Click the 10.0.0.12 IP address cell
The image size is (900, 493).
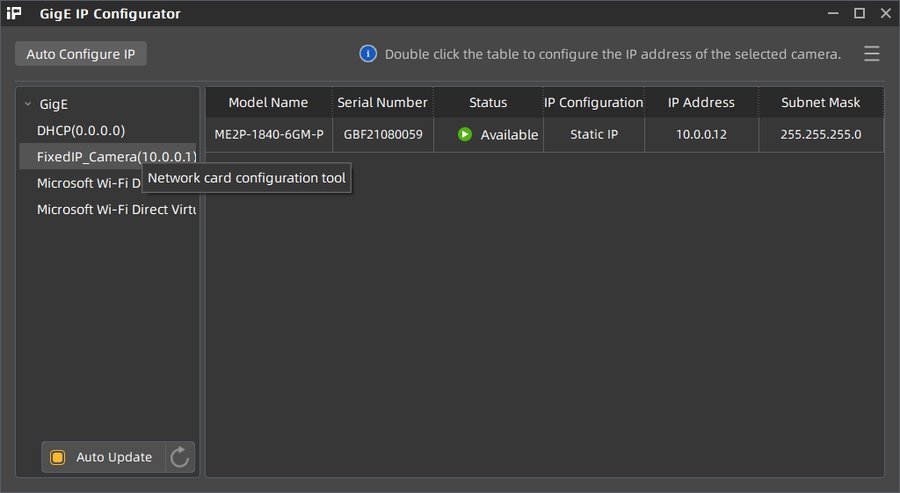(701, 134)
